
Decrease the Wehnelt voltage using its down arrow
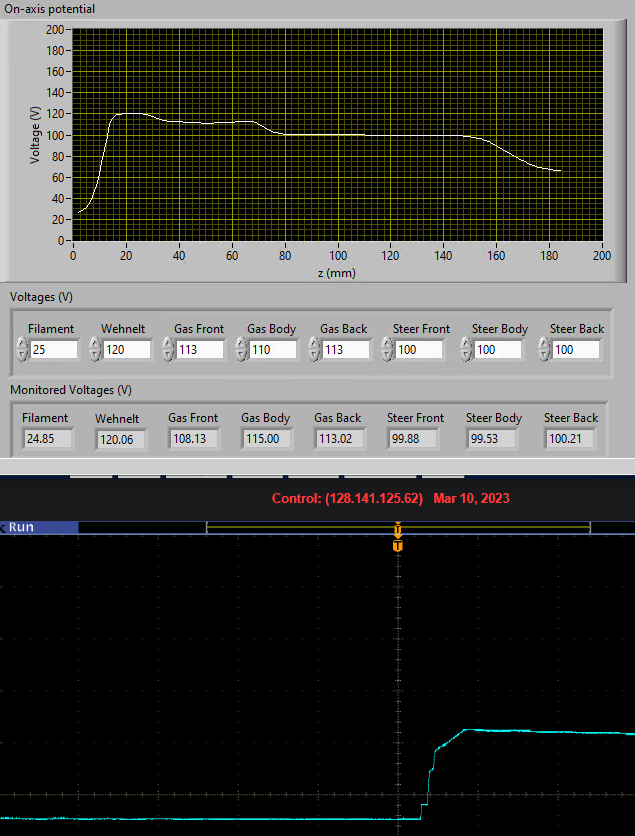click(95, 356)
